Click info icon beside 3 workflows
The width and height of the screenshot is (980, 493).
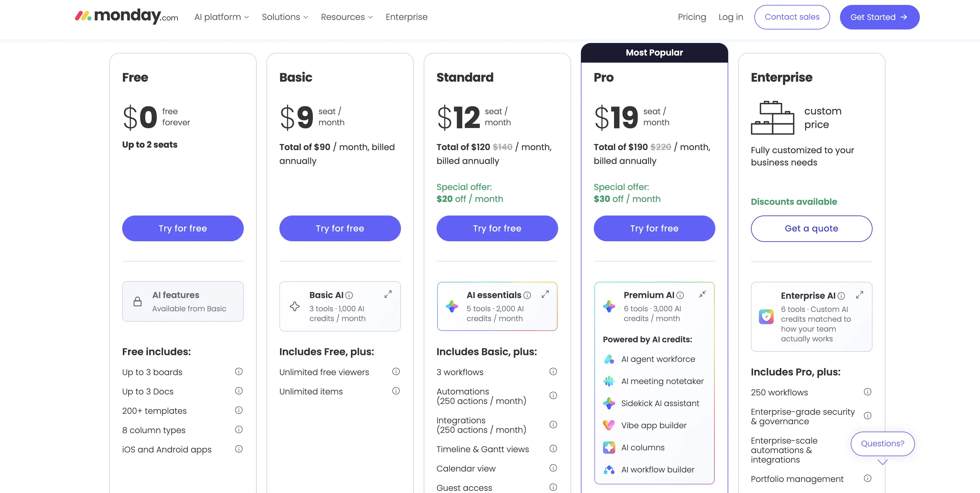[x=553, y=372]
